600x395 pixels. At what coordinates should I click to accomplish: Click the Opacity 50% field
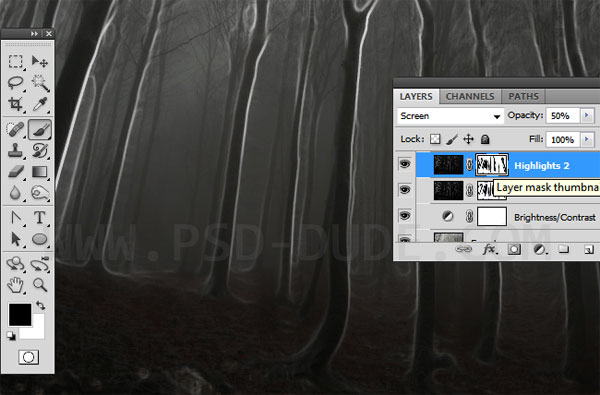[562, 116]
